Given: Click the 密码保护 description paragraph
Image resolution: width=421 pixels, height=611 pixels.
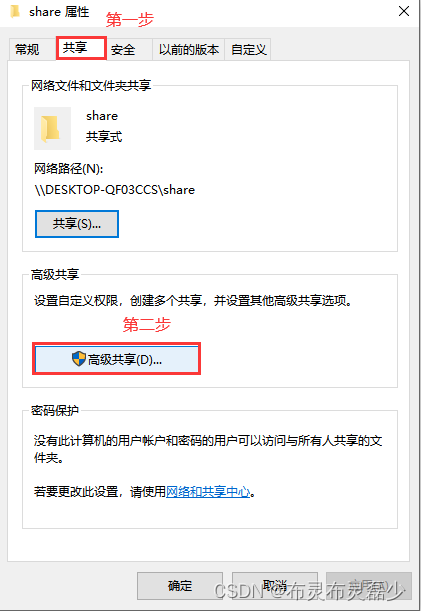Looking at the screenshot, I should point(208,449).
